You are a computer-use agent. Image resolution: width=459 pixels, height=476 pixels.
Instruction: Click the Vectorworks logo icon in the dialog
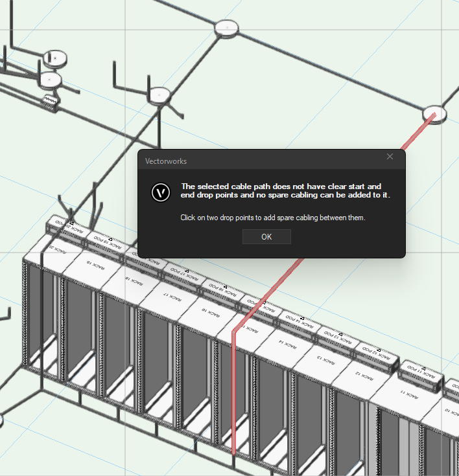[160, 192]
